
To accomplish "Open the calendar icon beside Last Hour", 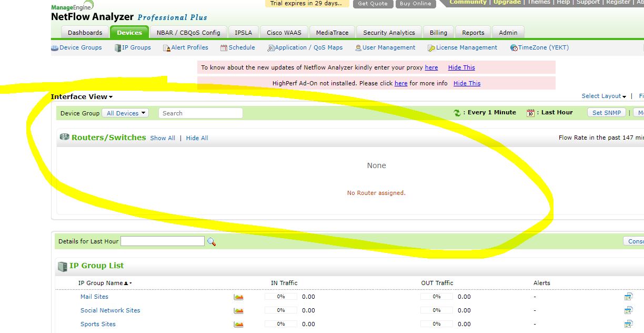I will (x=530, y=113).
